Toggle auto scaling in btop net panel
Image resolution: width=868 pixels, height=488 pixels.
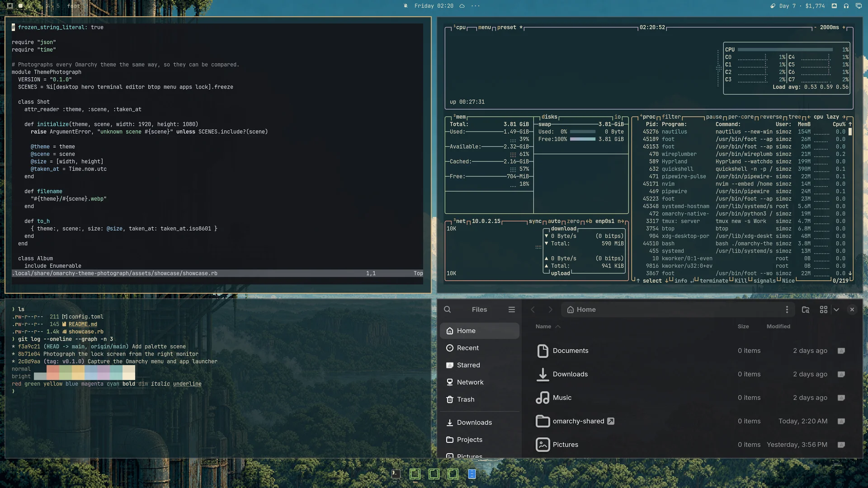[554, 221]
